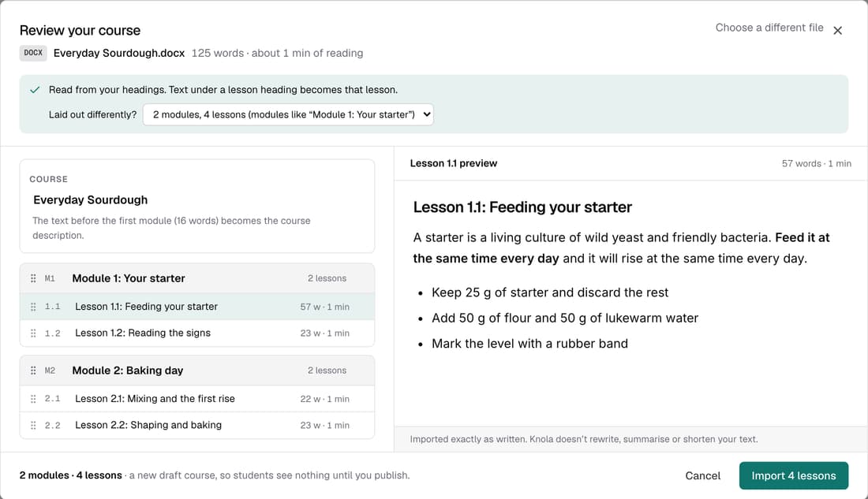
Task: Click the preview's 57 words · 1 min text
Action: tap(817, 163)
